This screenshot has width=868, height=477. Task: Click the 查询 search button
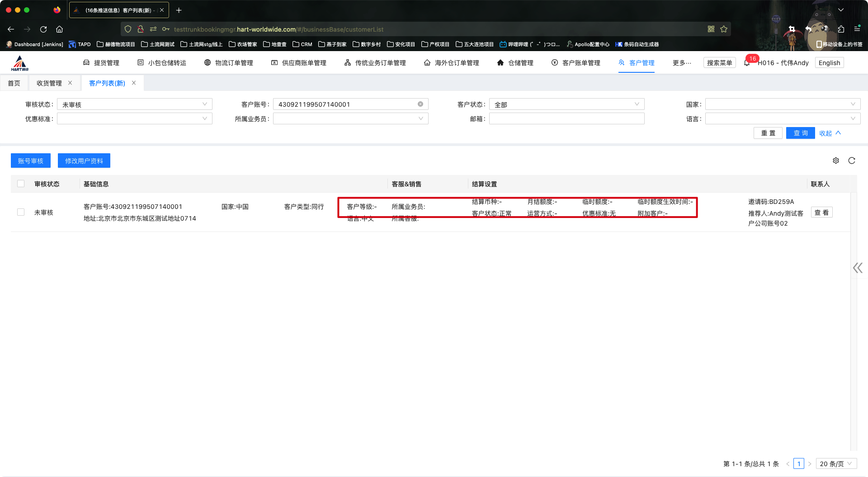800,133
